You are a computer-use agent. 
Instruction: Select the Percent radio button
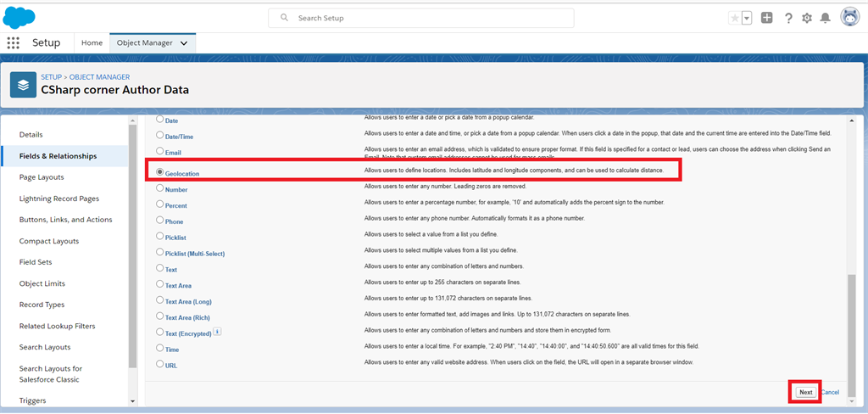(x=160, y=204)
